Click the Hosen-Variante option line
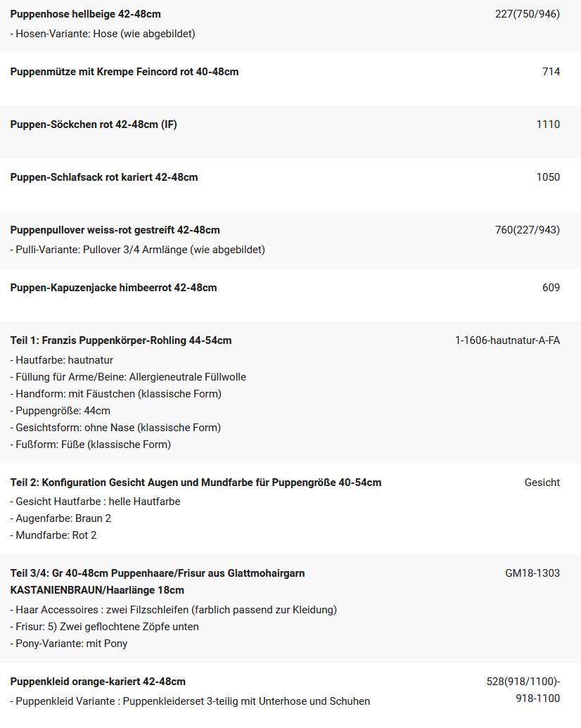Viewport: 581px width, 728px height. [x=103, y=34]
